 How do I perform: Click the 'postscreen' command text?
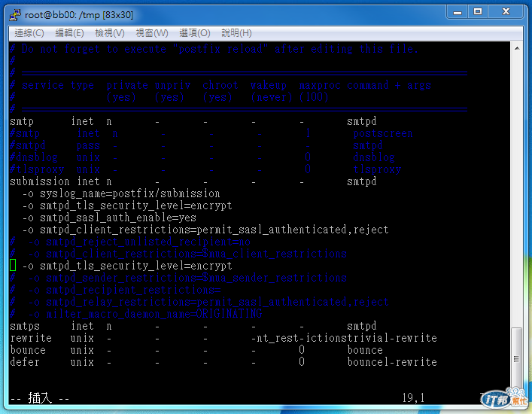coord(383,133)
